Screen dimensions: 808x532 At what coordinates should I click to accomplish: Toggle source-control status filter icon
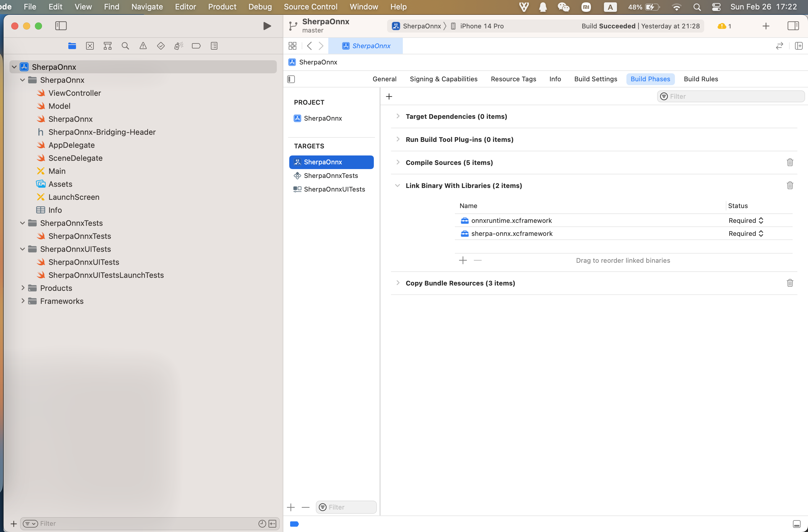tap(272, 523)
